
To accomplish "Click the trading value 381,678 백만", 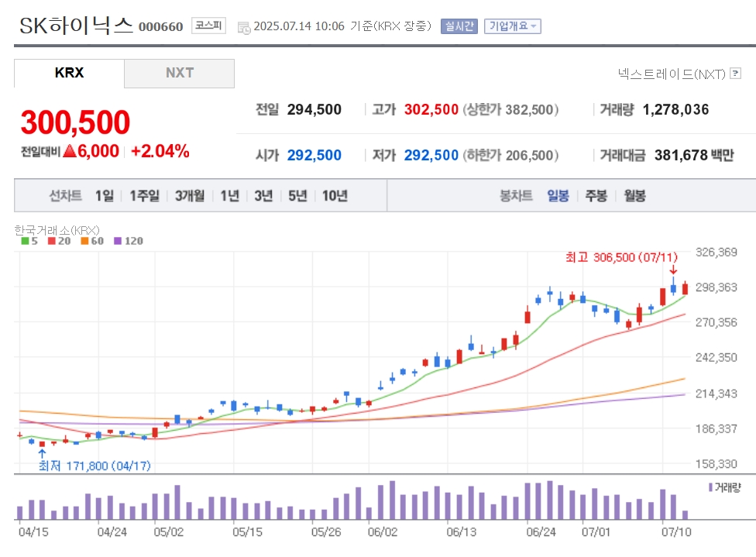I will click(x=694, y=155).
